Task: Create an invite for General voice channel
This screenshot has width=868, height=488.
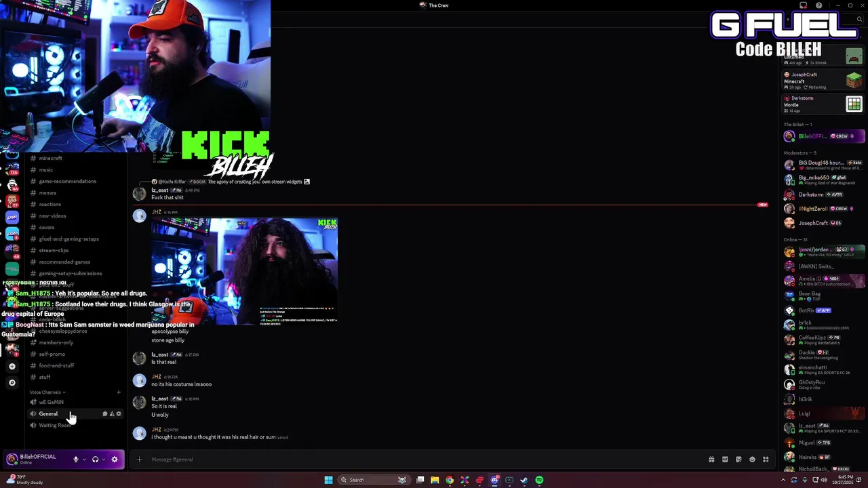Action: [112, 413]
